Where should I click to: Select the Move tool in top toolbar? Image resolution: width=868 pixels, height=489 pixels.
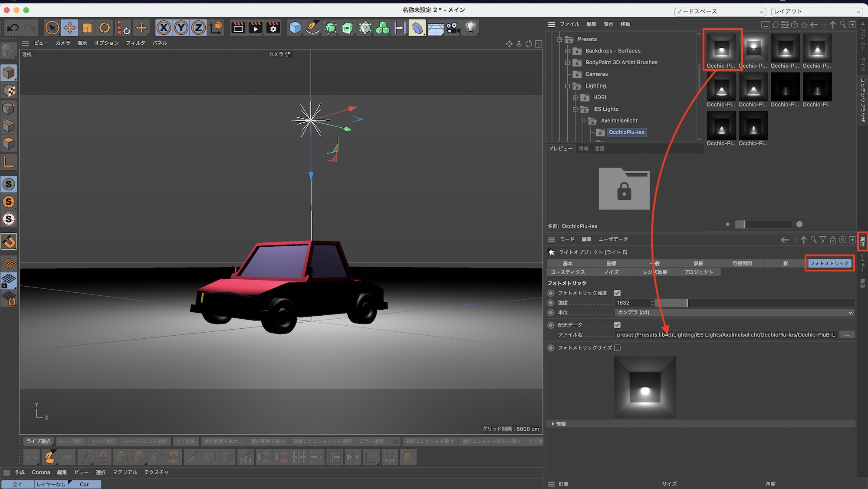point(69,28)
